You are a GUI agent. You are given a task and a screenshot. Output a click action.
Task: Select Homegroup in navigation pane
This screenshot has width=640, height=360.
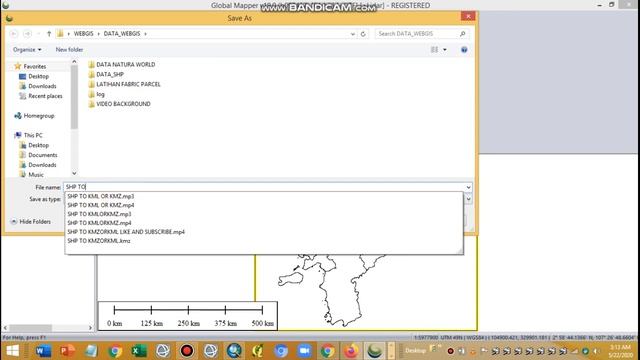(x=34, y=116)
